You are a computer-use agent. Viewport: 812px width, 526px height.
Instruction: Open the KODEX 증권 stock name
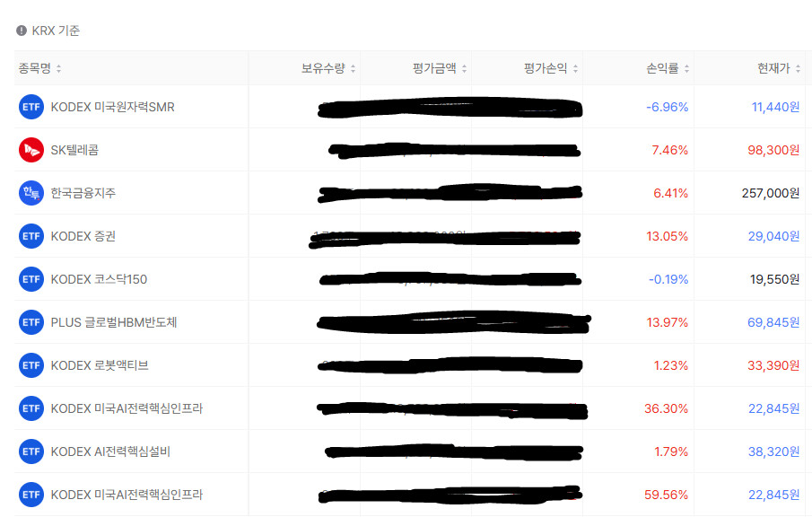(x=83, y=236)
